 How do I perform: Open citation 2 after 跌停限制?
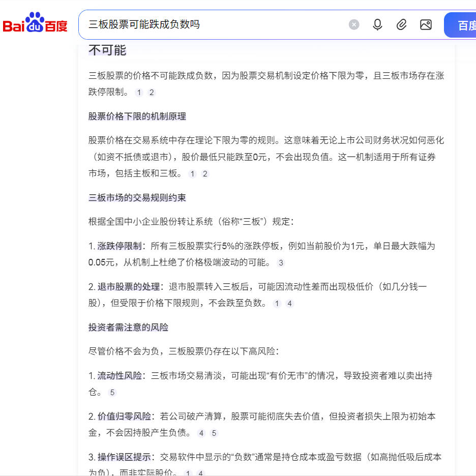(x=152, y=93)
